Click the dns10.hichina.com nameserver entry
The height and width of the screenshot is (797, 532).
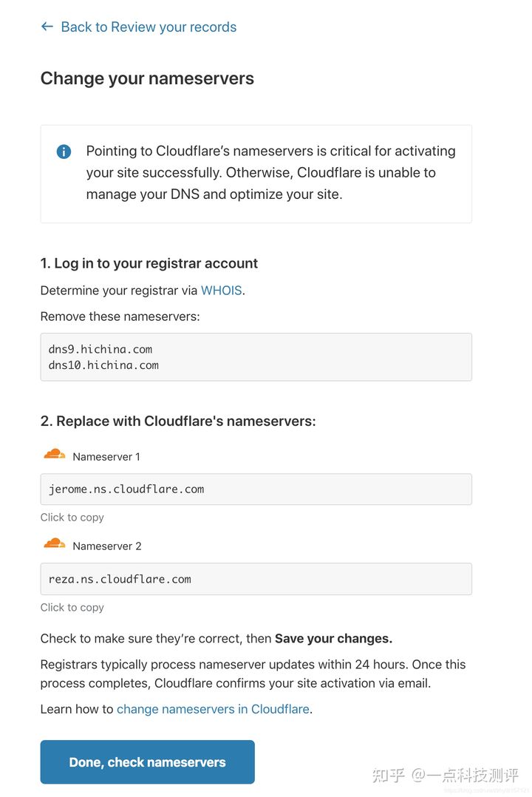coord(103,365)
